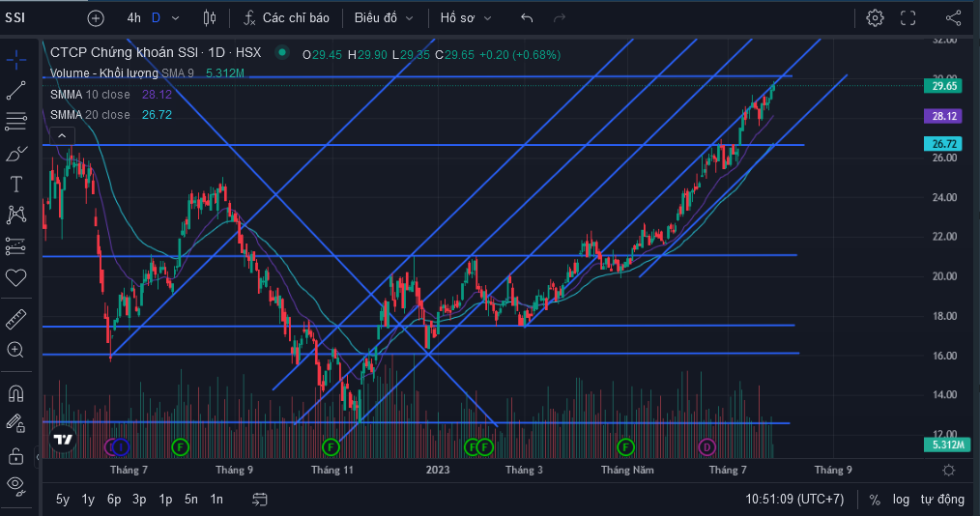Switch to the 4h interval
This screenshot has height=516, width=980.
pos(133,18)
